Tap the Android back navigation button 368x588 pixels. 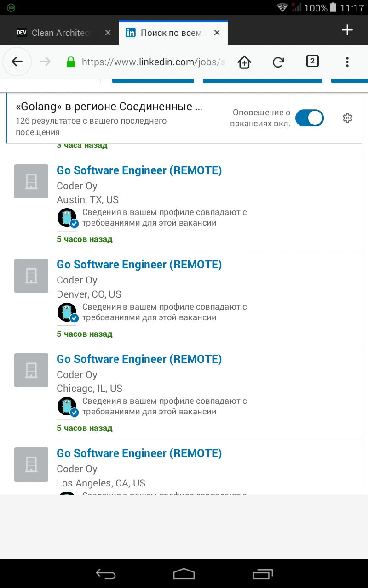tap(106, 573)
